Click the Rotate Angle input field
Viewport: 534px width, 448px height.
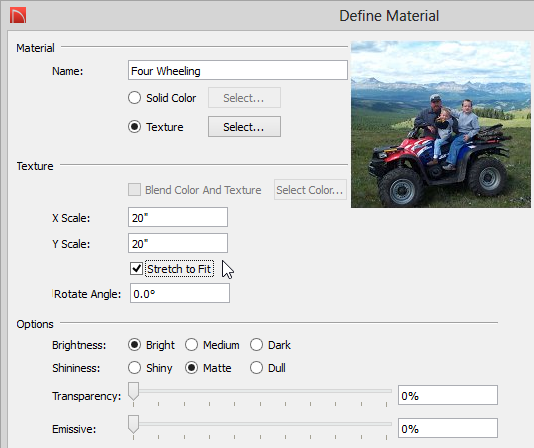coord(180,293)
